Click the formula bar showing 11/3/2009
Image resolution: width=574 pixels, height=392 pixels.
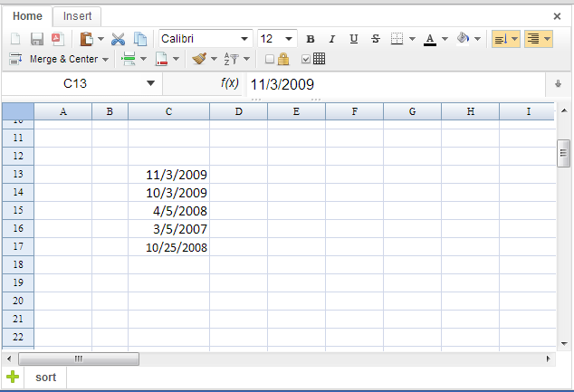click(x=396, y=84)
